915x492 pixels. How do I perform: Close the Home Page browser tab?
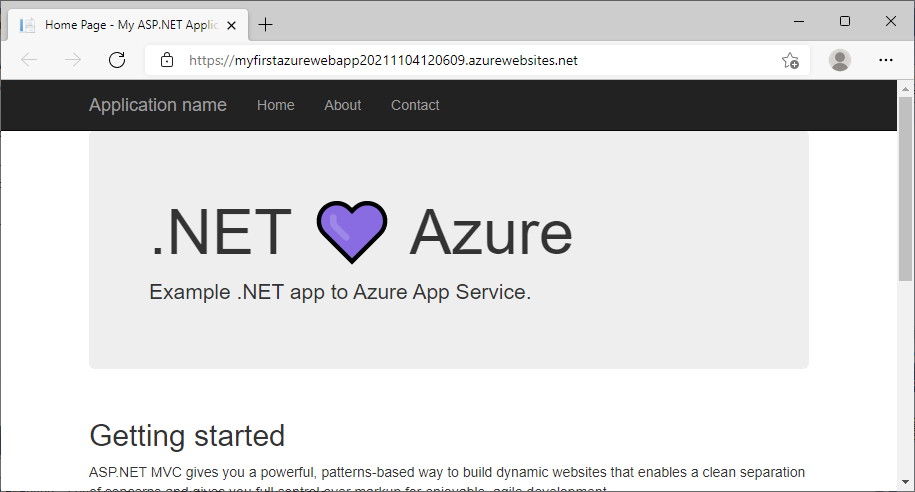tap(233, 25)
